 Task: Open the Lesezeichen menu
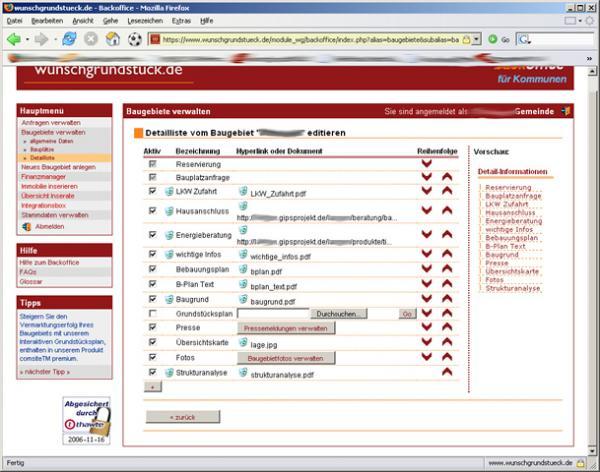coord(145,21)
